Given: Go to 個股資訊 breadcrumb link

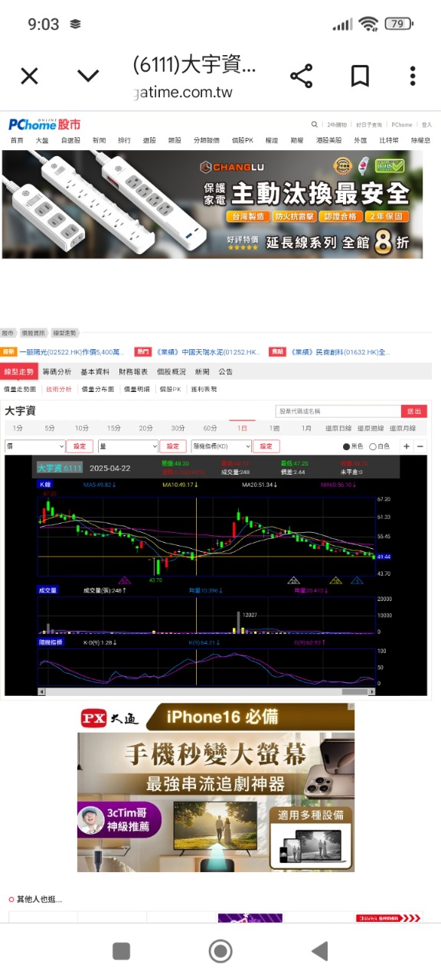Looking at the screenshot, I should tap(33, 333).
